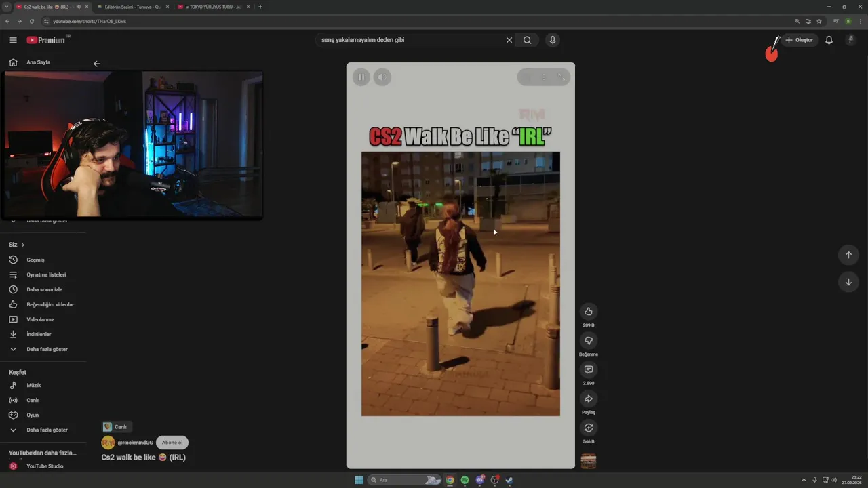Bookmark this page with the star

(x=819, y=22)
